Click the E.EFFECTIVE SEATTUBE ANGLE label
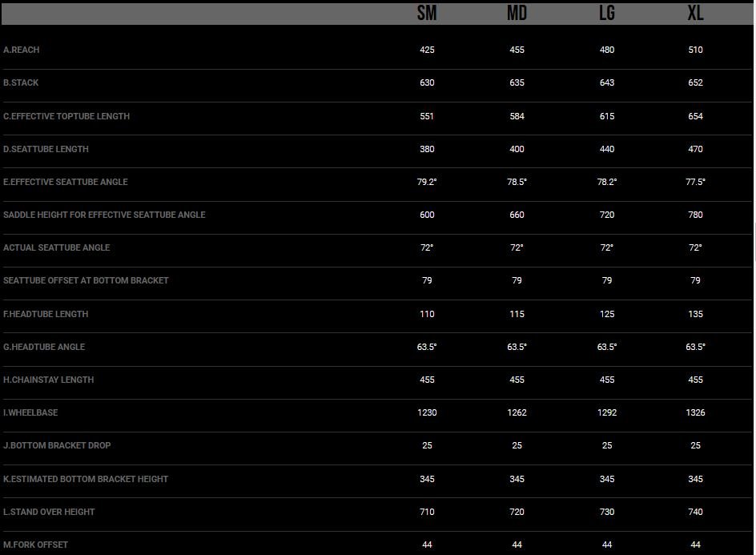This screenshot has height=555, width=756. [x=66, y=182]
